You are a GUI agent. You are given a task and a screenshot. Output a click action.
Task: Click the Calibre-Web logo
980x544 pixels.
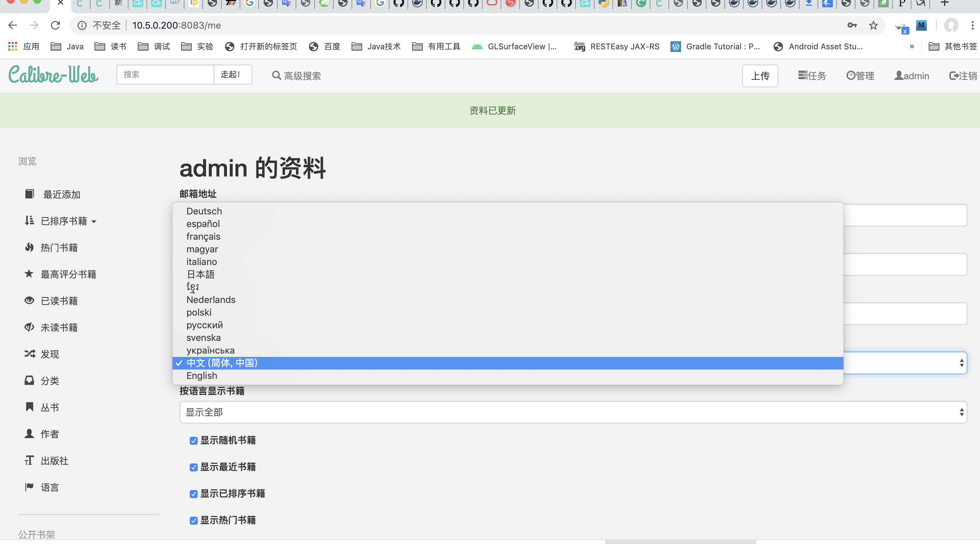click(x=53, y=75)
